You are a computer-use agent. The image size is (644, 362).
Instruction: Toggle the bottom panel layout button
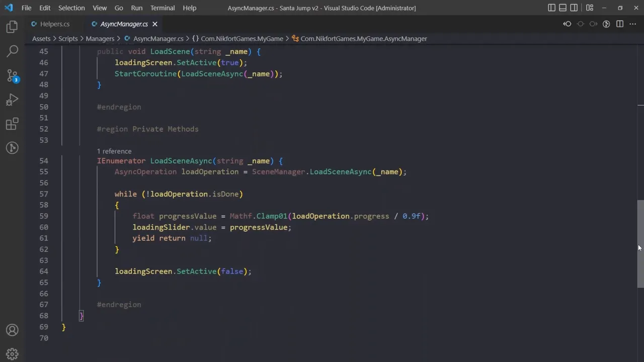(x=563, y=8)
